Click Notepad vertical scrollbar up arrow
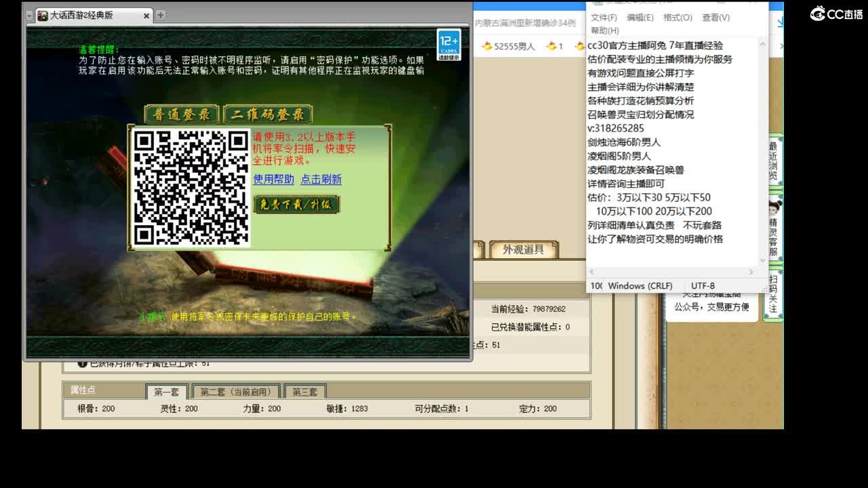This screenshot has width=868, height=488. [762, 45]
